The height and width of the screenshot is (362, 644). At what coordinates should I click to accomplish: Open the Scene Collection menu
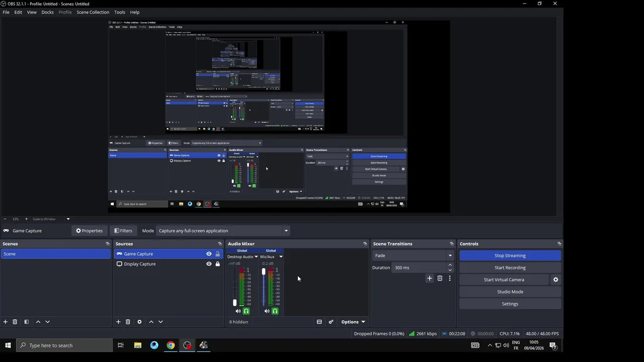(x=93, y=12)
